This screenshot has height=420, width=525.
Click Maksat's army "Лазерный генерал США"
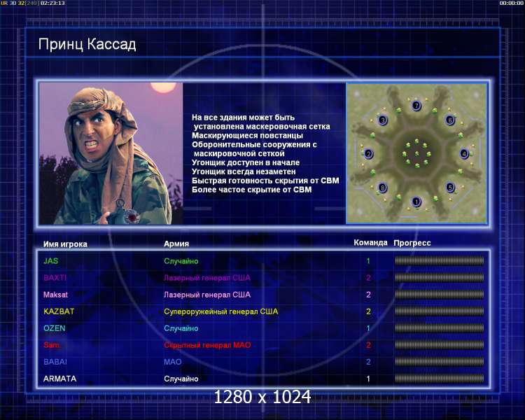pos(207,295)
